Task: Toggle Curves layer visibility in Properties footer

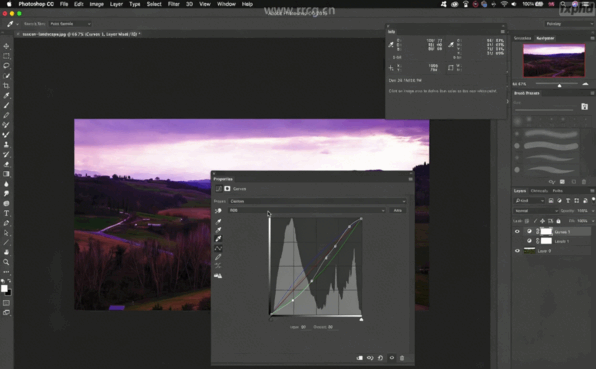Action: click(392, 358)
